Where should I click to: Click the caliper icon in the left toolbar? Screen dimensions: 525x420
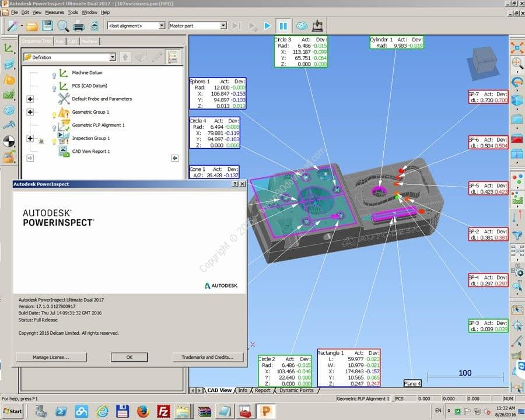point(9,125)
